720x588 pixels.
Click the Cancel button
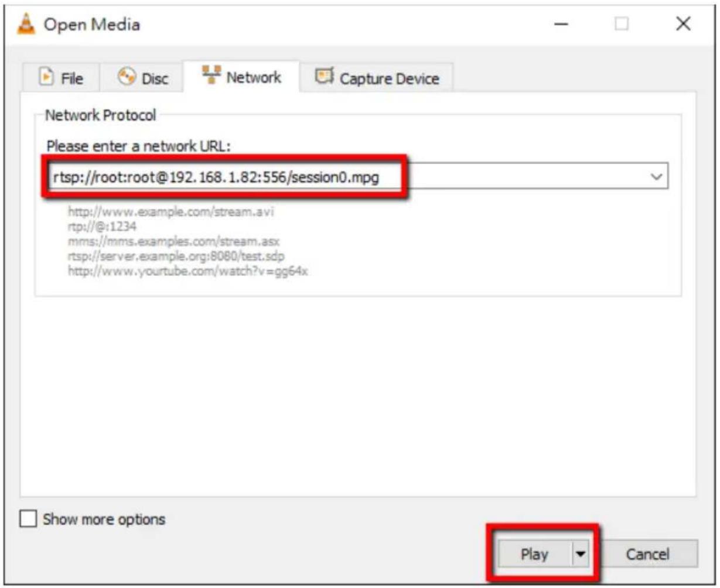click(647, 553)
